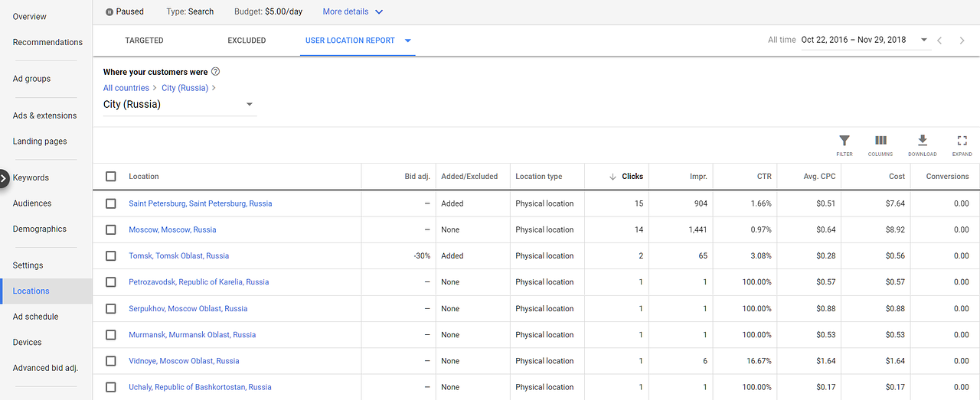The image size is (980, 400).
Task: Open Ads & extensions page
Action: (44, 116)
